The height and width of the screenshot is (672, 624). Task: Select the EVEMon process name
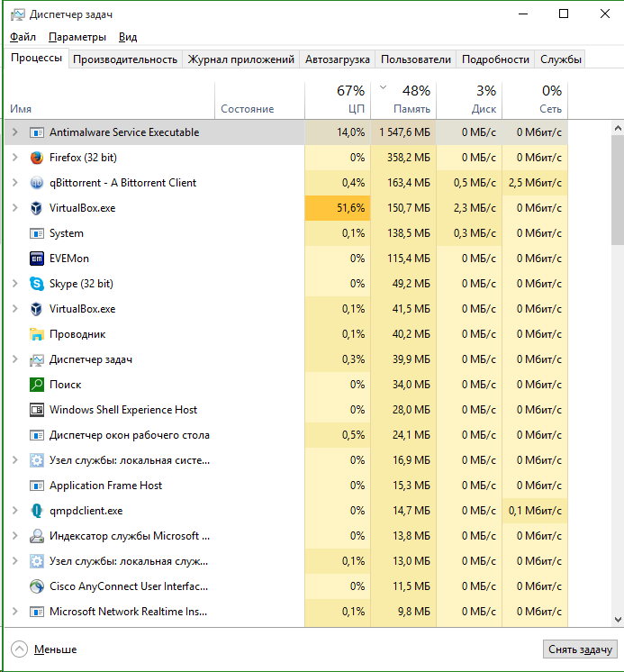click(x=69, y=259)
